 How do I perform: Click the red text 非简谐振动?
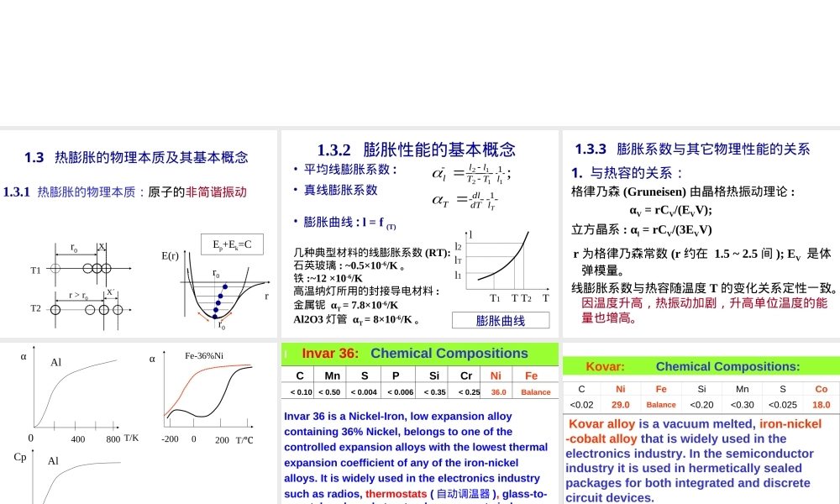pos(216,192)
